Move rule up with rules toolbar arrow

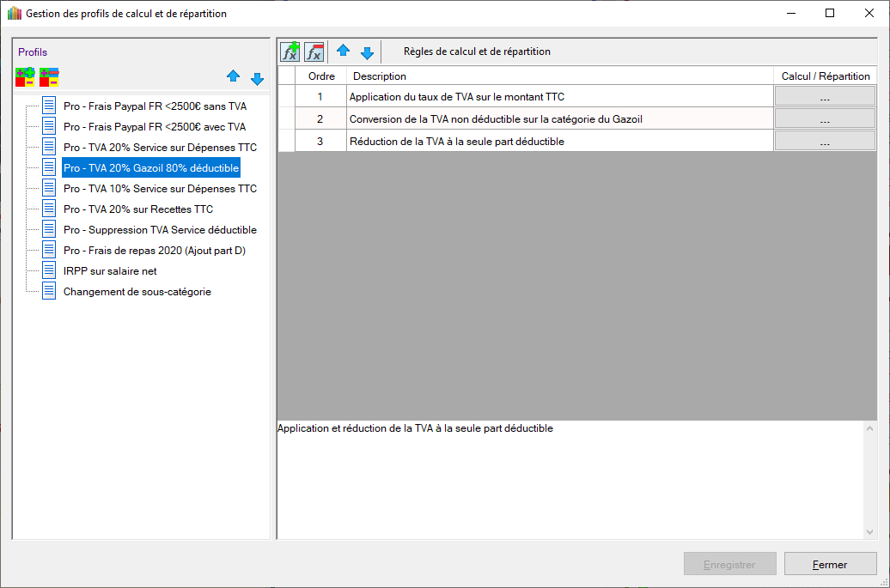pyautogui.click(x=343, y=52)
